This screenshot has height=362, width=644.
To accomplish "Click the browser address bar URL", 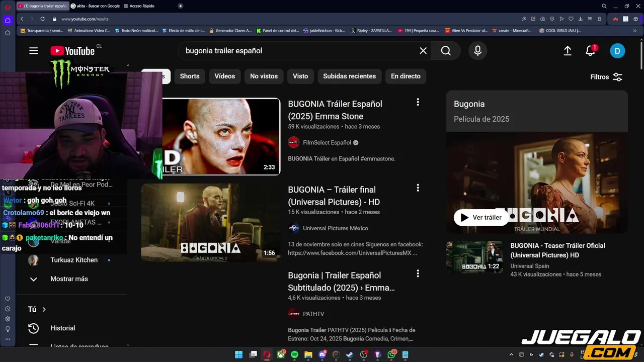I will 85,19.
